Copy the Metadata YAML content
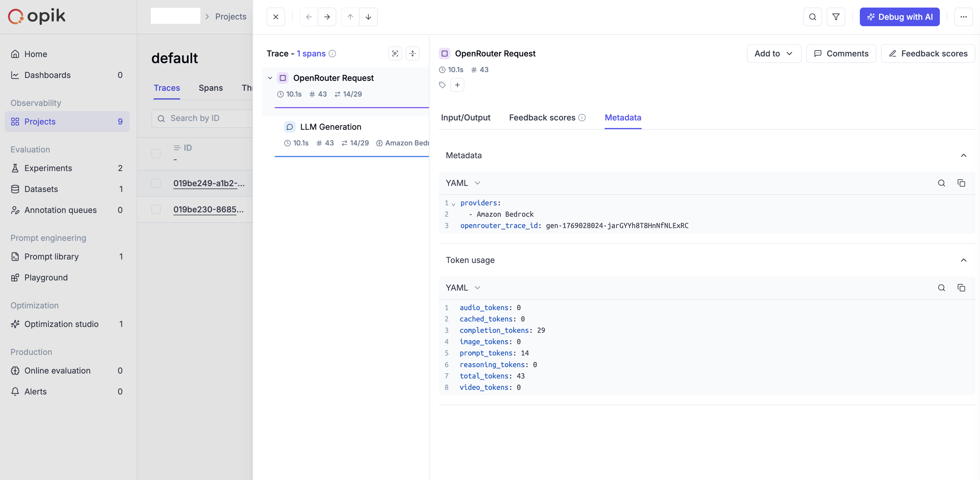The height and width of the screenshot is (480, 980). pyautogui.click(x=961, y=183)
